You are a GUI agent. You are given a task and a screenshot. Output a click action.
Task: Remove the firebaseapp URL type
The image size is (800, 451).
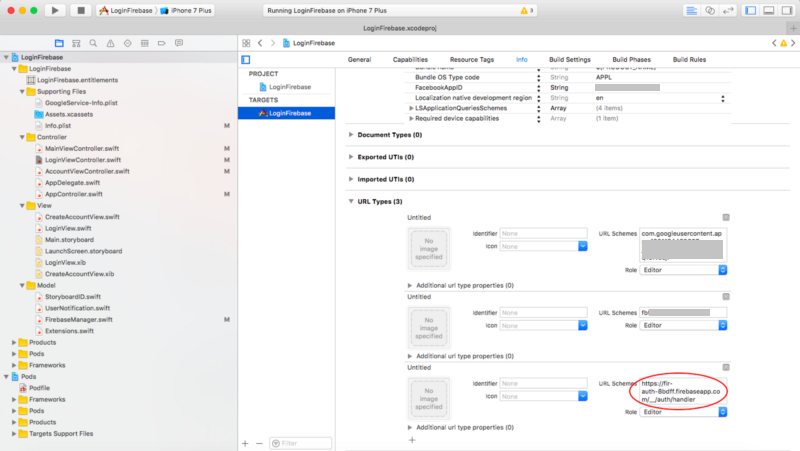pyautogui.click(x=726, y=367)
